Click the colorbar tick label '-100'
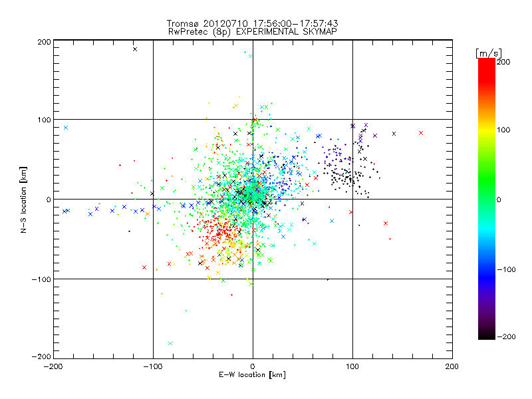 tap(506, 269)
